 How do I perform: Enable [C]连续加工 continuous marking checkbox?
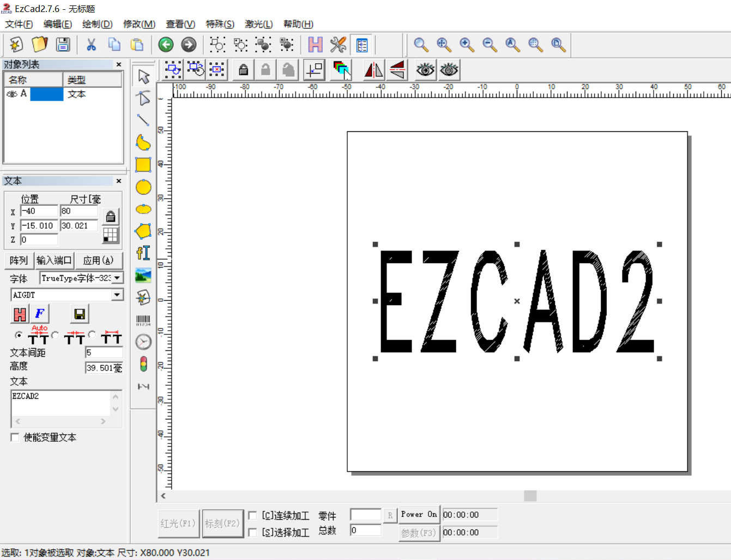coord(252,515)
